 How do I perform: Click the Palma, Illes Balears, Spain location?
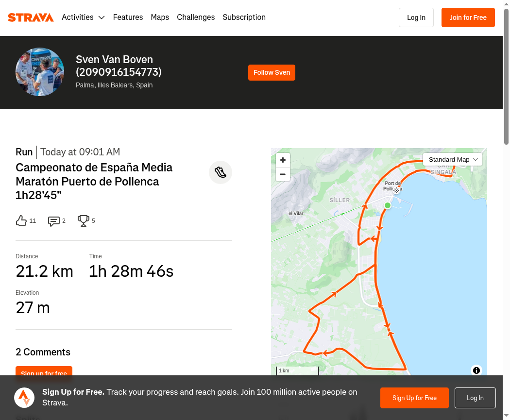(114, 85)
